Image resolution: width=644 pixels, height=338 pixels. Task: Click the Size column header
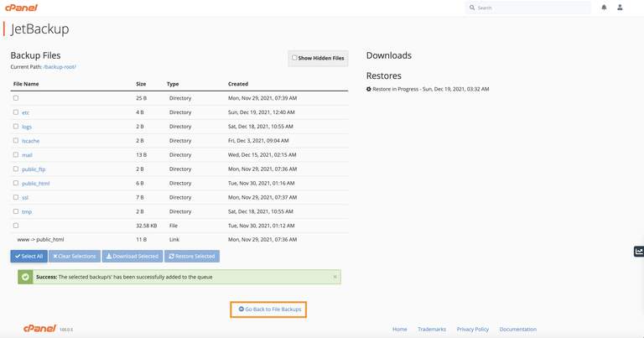click(141, 84)
